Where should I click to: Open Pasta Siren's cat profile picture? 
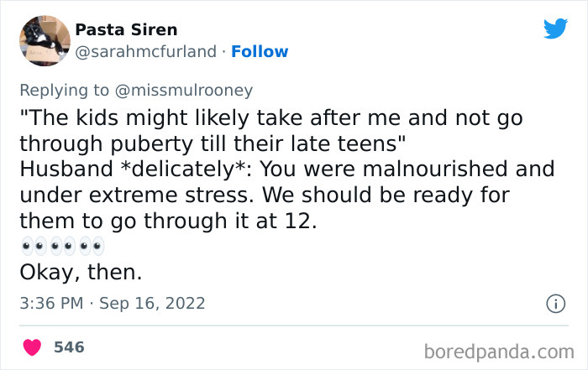point(43,40)
